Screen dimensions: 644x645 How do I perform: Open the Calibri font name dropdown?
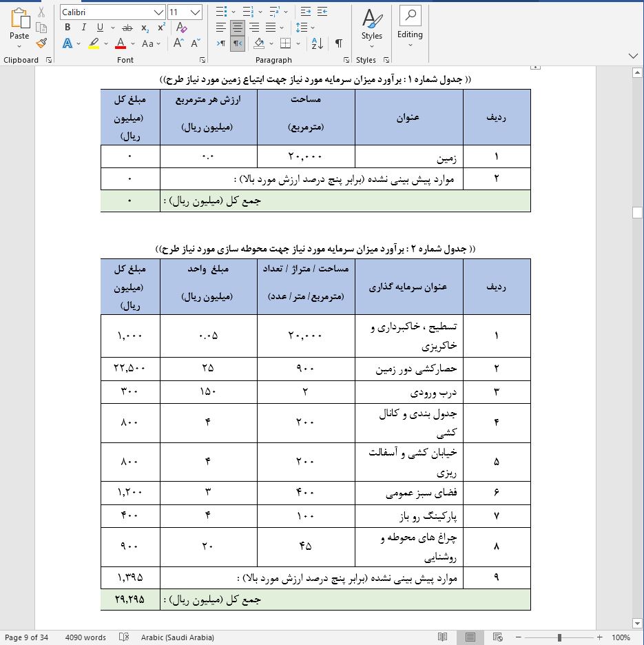(158, 12)
